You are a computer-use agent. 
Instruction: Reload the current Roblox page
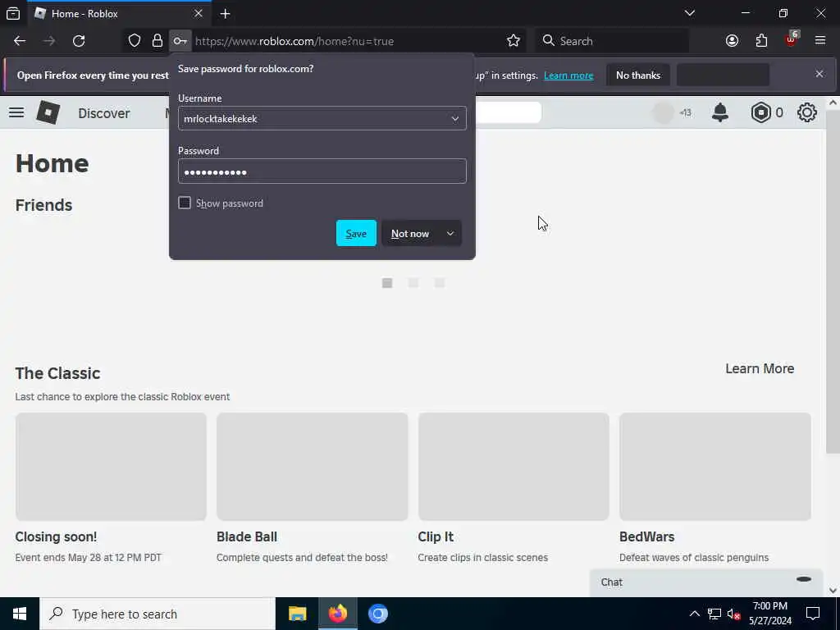[79, 41]
